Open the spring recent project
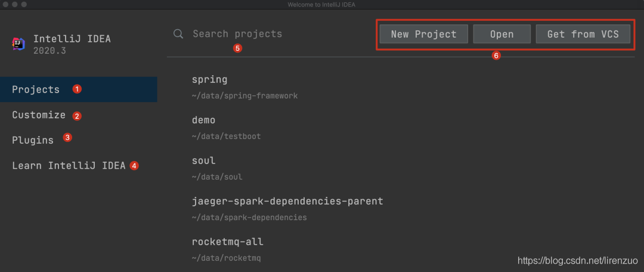The width and height of the screenshot is (644, 272). pos(210,80)
